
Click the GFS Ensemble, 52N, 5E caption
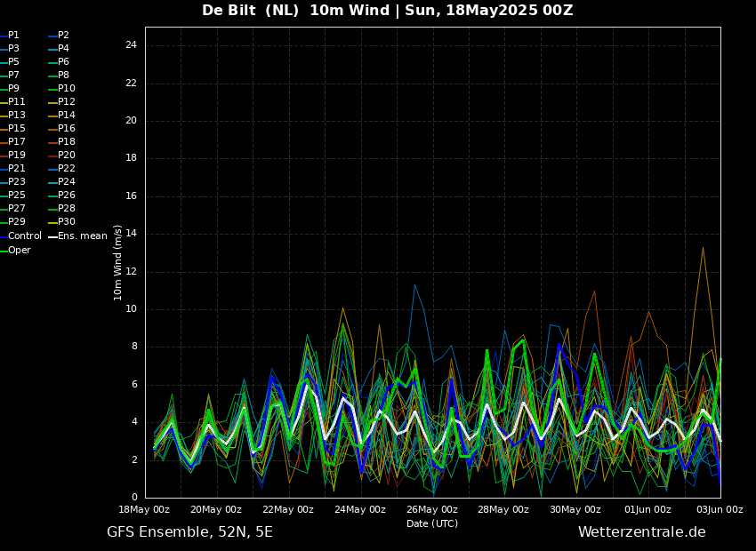tap(189, 532)
